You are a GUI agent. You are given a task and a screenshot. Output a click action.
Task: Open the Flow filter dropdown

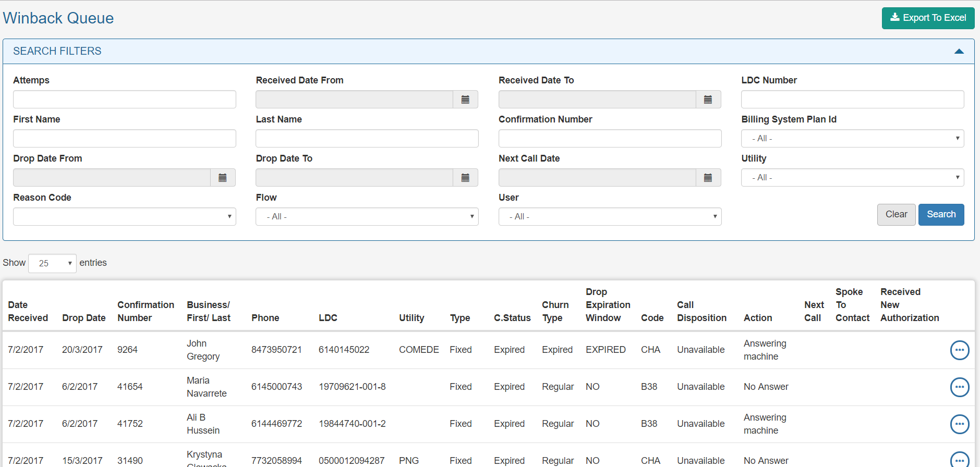[367, 217]
